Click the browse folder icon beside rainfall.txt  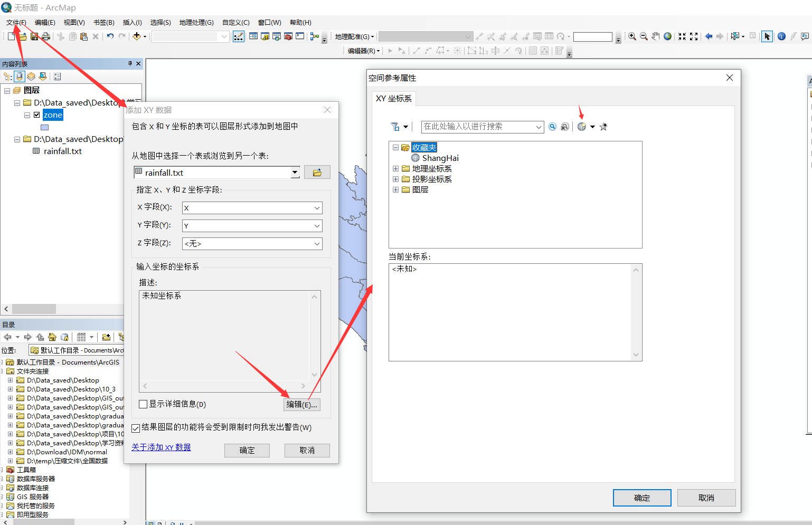317,172
